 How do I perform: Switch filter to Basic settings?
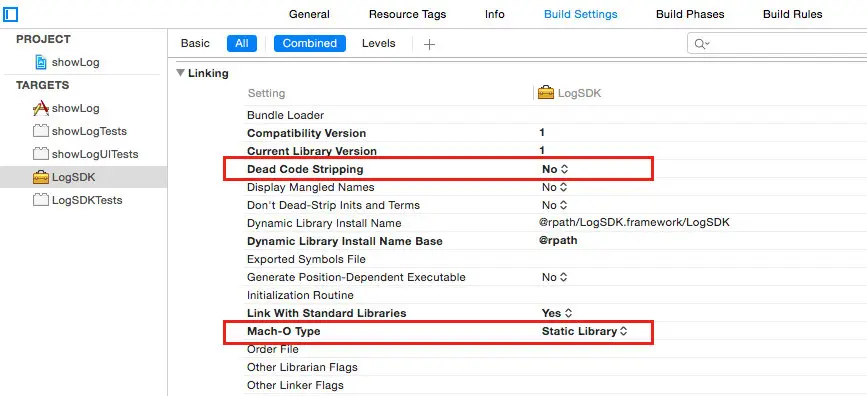pyautogui.click(x=195, y=43)
